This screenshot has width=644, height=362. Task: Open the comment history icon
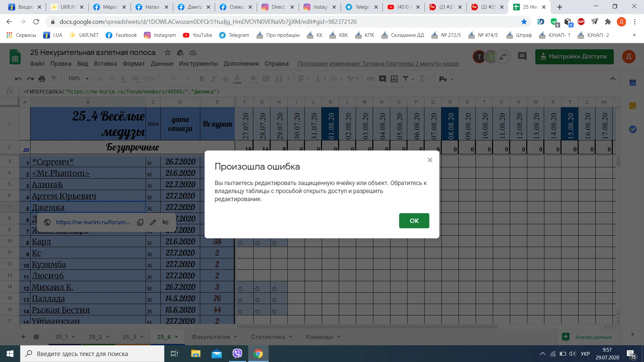[x=522, y=56]
